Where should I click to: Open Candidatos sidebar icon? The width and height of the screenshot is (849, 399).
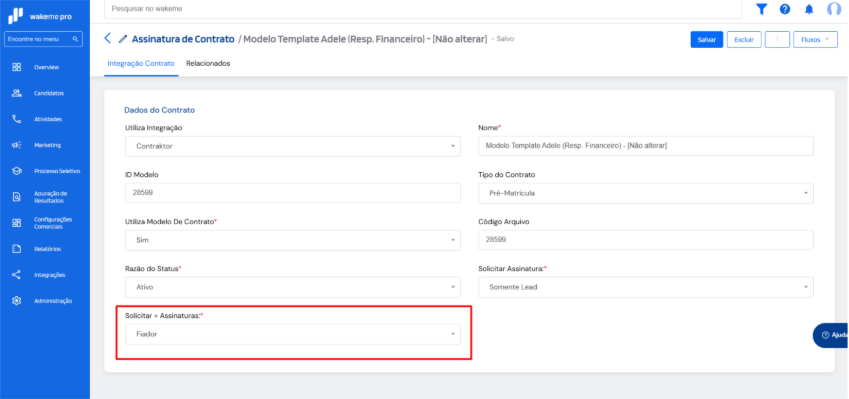tap(17, 93)
